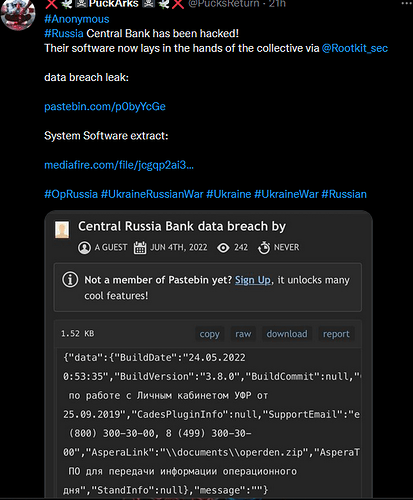Open the #Russia hashtag

pyautogui.click(x=64, y=33)
